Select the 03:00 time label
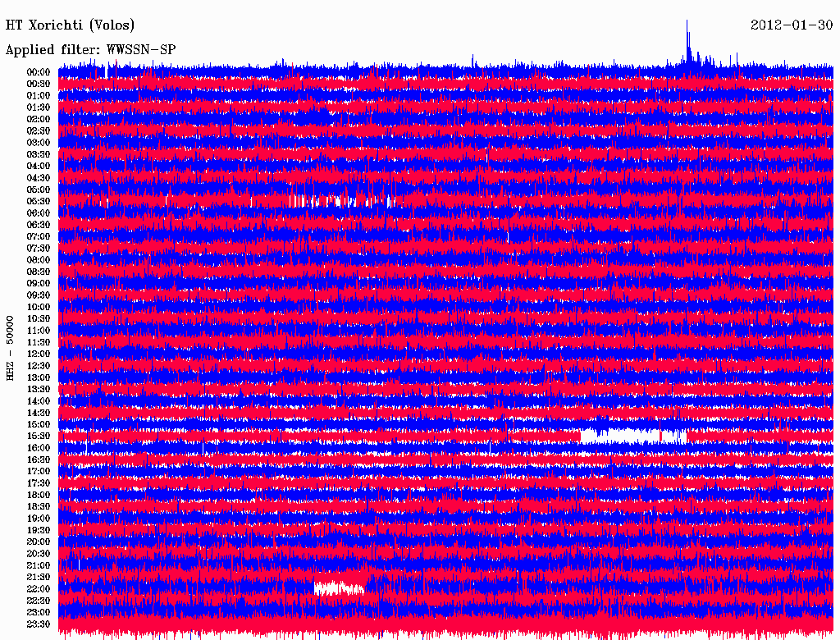Screen dimensions: 840x640 point(39,143)
